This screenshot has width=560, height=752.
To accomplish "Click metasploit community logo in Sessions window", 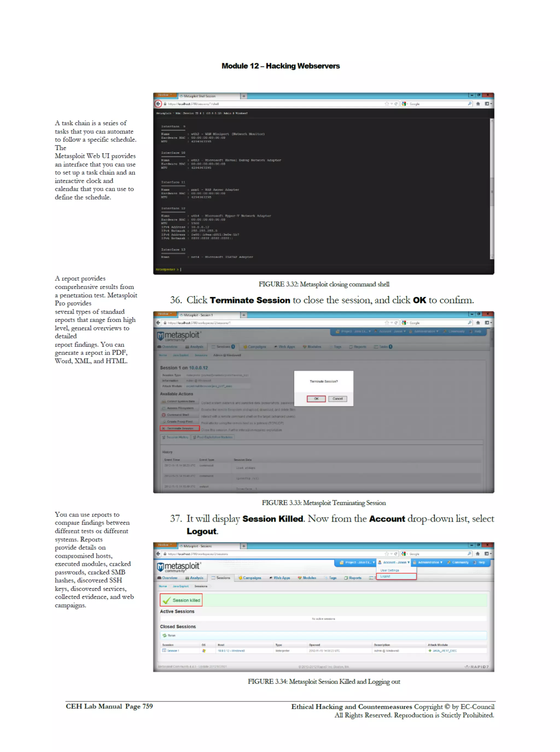I will click(179, 567).
